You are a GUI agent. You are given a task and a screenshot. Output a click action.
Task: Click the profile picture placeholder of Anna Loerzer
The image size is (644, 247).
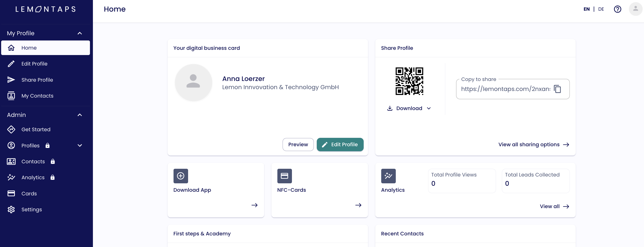(x=193, y=83)
